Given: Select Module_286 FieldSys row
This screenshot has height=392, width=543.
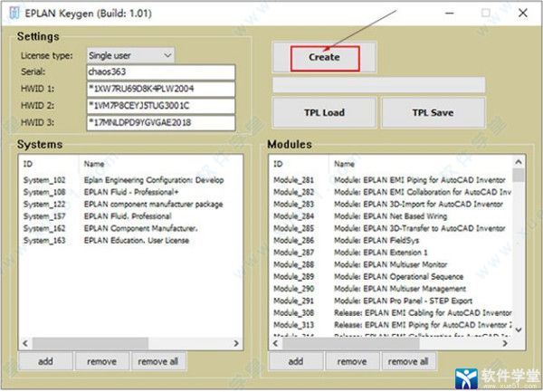Looking at the screenshot, I should 391,241.
